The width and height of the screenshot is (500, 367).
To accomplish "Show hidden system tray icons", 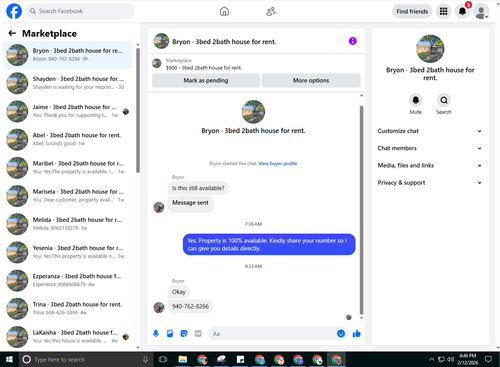I will tap(432, 359).
